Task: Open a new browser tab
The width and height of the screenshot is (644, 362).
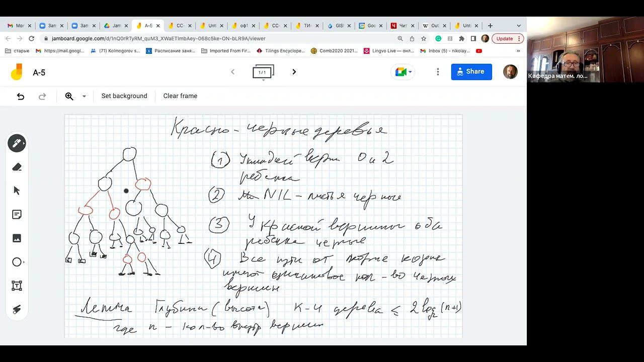Action: [490, 26]
